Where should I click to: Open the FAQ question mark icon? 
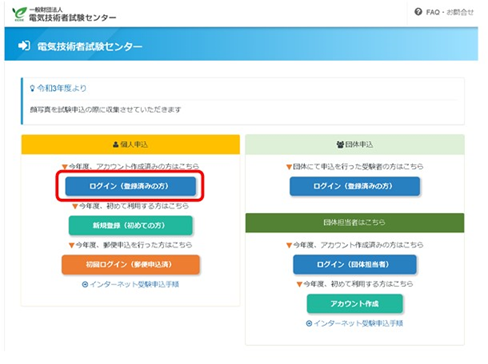click(x=418, y=12)
